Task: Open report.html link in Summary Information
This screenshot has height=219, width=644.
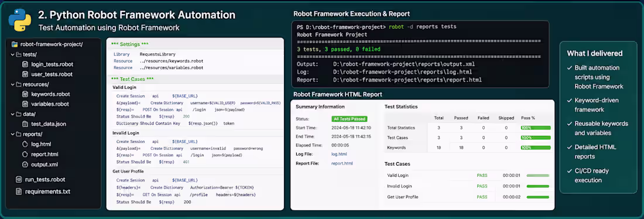Action: 342,163
